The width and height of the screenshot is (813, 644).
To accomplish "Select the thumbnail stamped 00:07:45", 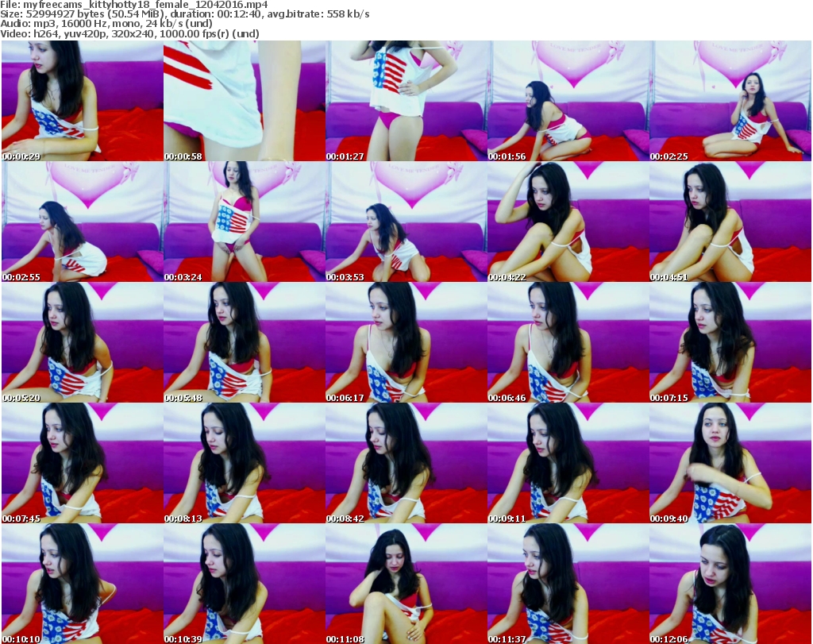I will [82, 463].
